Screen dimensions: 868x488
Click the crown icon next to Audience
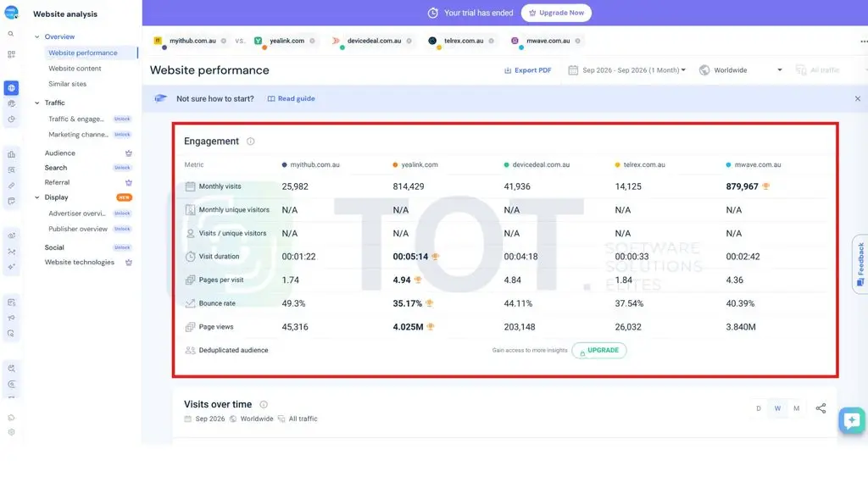pyautogui.click(x=129, y=153)
